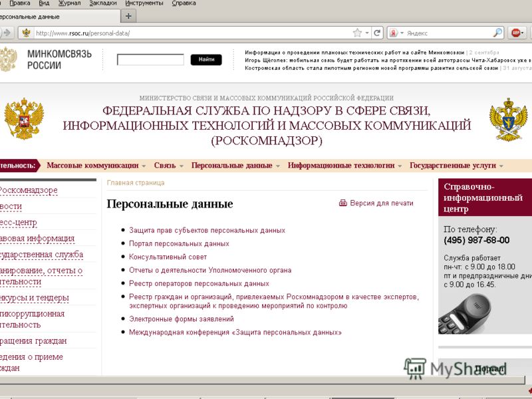Open Реестр граждан и организаций экспертов link
532x399 pixels.
pos(274,301)
